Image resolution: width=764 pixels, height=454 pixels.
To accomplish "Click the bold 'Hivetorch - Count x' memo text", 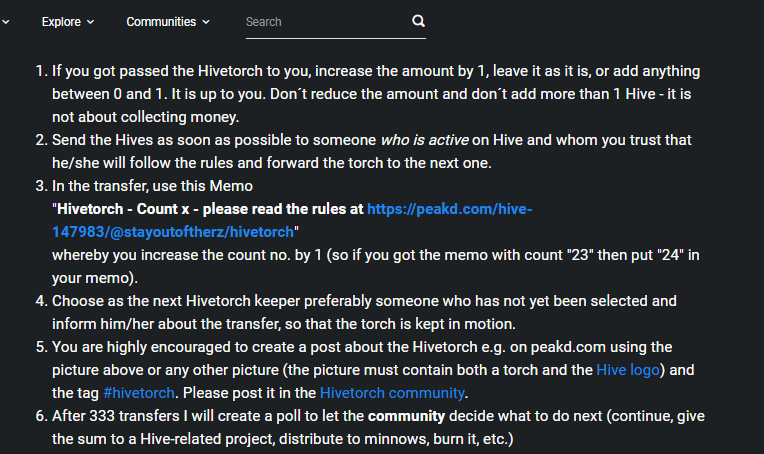I will click(x=123, y=209).
